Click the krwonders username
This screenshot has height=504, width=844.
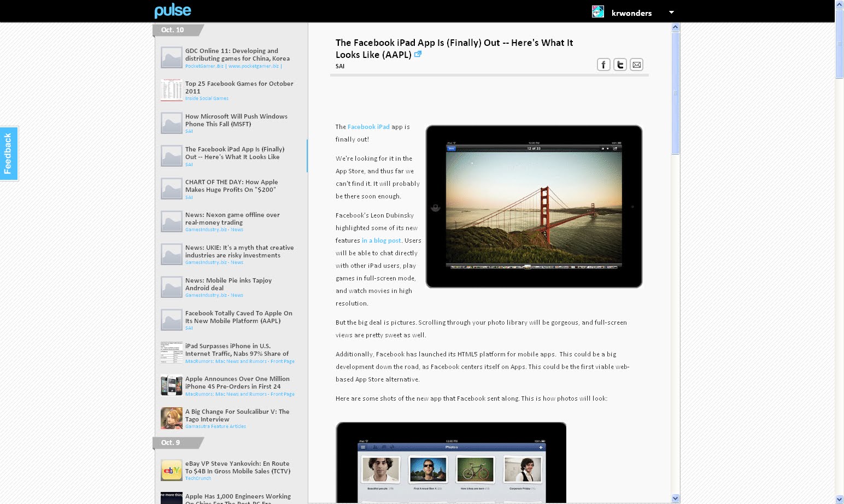[x=631, y=13]
